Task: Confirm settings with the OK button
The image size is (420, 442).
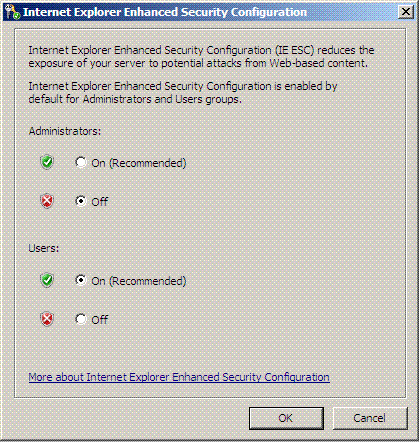Action: point(286,418)
